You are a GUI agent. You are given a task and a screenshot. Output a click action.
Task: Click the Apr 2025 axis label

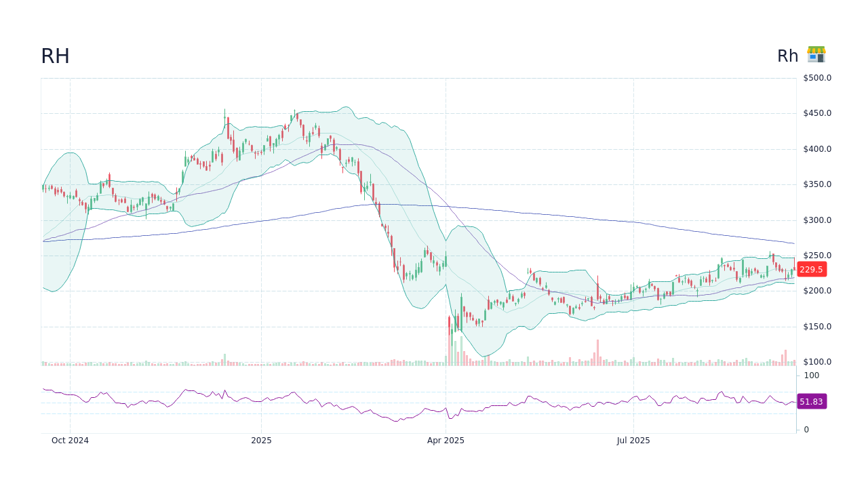[446, 441]
